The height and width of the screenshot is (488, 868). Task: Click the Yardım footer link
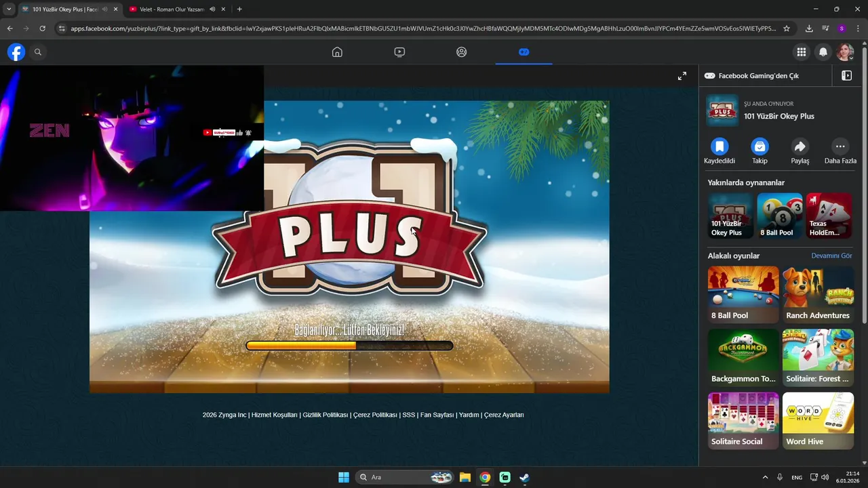pos(469,415)
